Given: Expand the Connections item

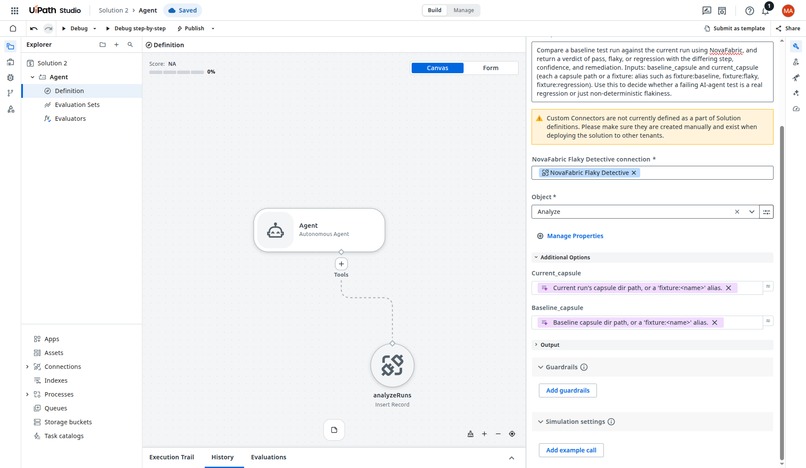Looking at the screenshot, I should point(27,367).
